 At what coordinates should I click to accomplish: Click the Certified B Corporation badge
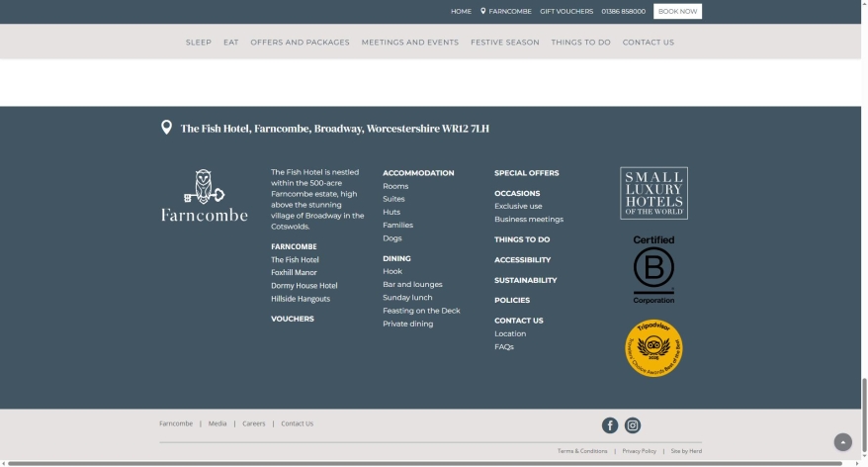click(x=653, y=270)
